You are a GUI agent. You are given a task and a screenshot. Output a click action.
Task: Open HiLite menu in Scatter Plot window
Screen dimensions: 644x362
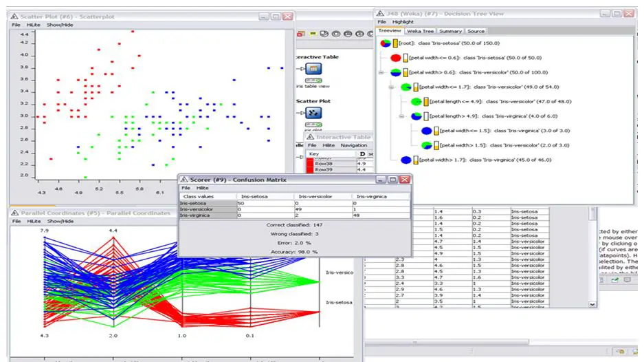point(33,25)
